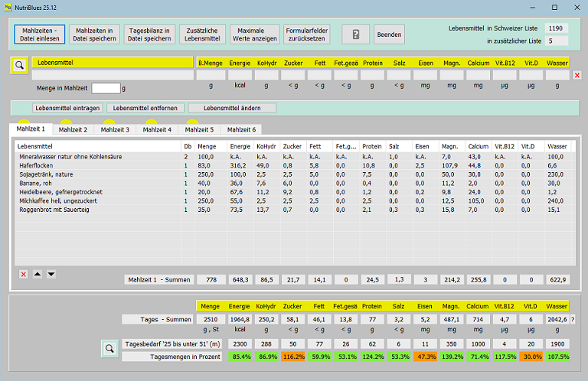Click the red X clearing input fields

click(x=577, y=75)
